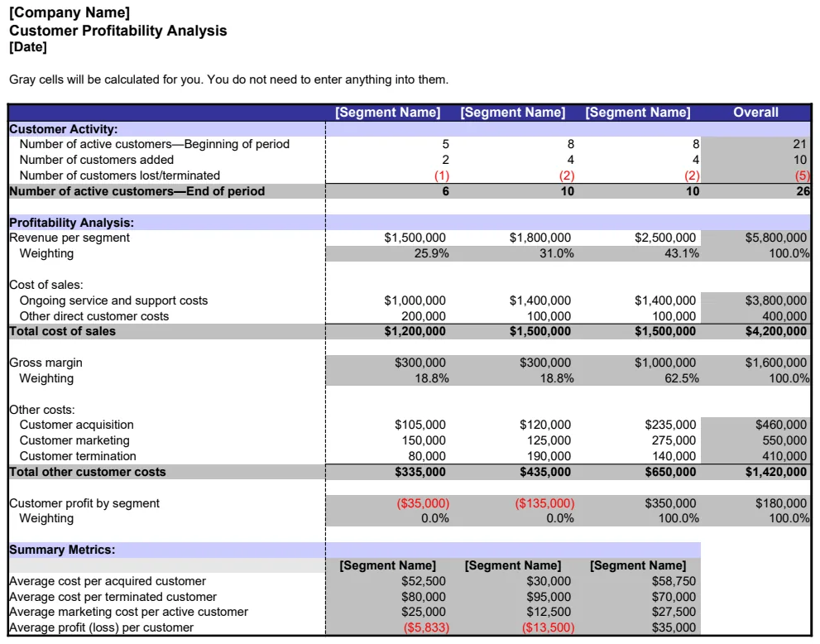820x644 pixels.
Task: Click the Ongoing service and support costs label
Action: point(113,300)
